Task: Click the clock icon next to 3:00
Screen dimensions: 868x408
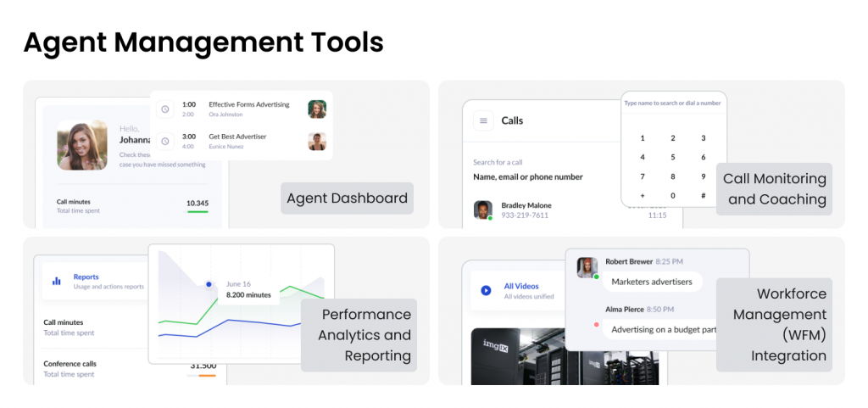Action: pyautogui.click(x=165, y=141)
